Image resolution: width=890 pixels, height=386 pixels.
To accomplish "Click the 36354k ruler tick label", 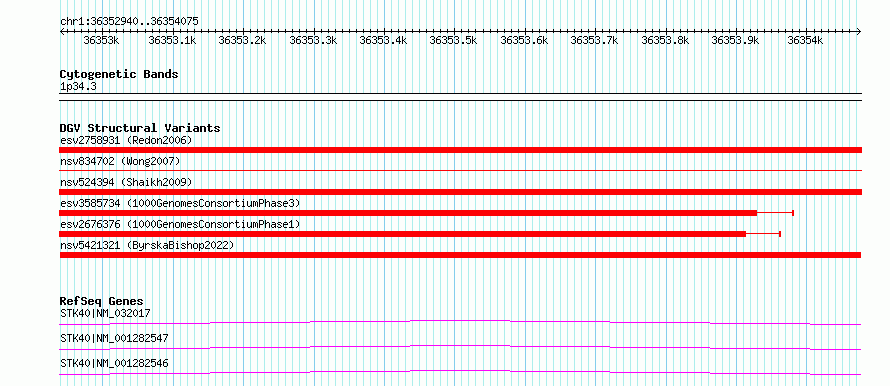I will 805,40.
